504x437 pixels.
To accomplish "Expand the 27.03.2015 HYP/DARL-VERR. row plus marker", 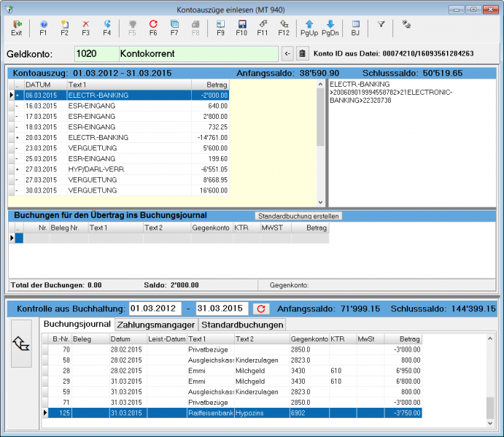I will pyautogui.click(x=18, y=169).
